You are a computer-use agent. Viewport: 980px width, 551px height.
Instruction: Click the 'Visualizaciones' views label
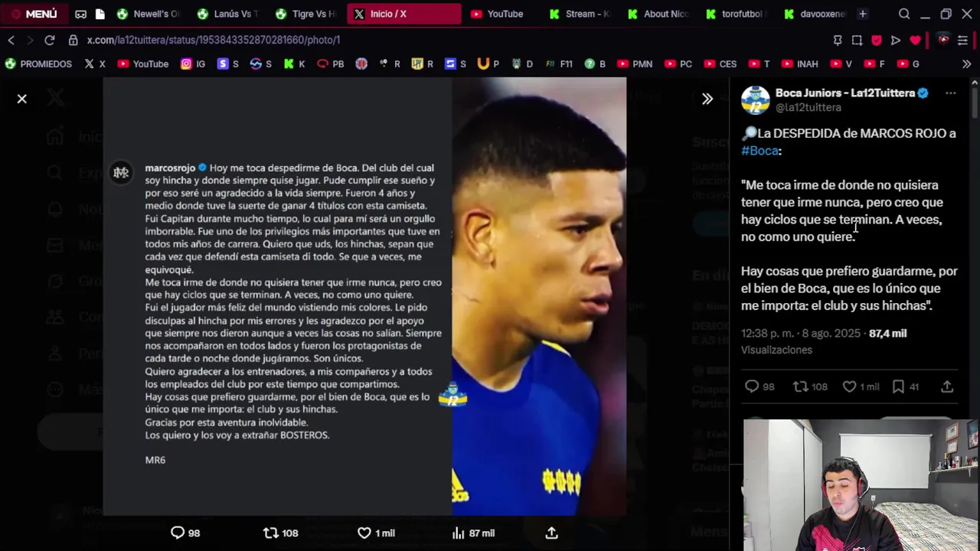tap(776, 350)
